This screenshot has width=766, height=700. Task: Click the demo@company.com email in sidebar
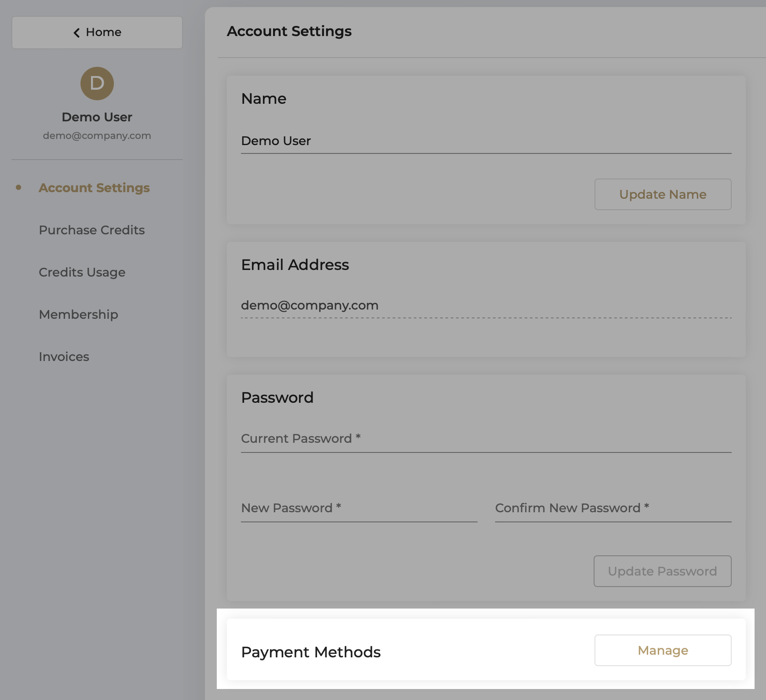coord(97,135)
